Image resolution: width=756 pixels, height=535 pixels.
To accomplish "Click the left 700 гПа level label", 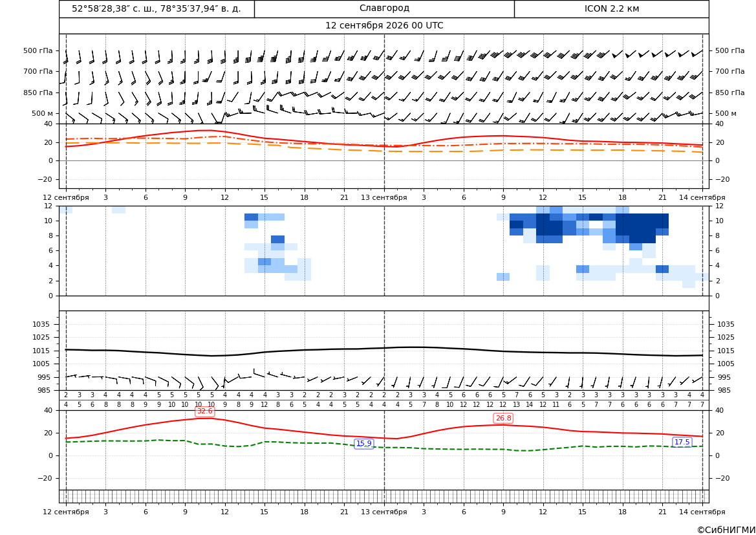I will click(x=38, y=71).
